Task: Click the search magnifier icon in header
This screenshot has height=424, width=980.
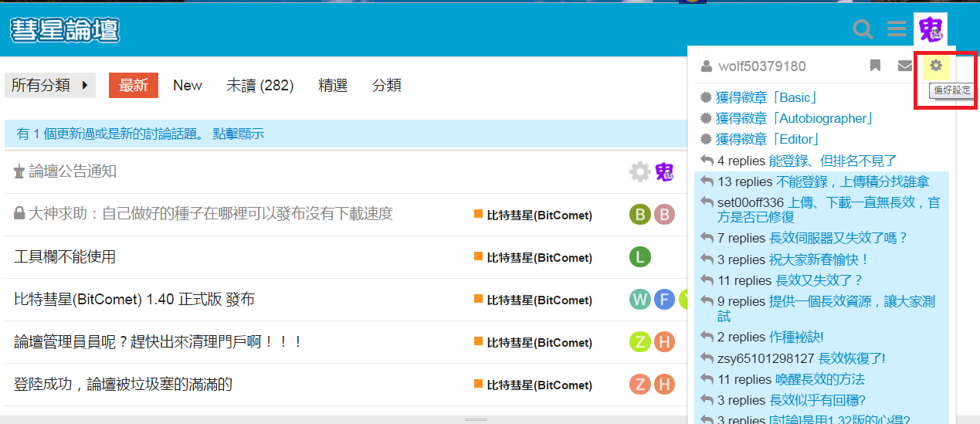Action: 863,30
